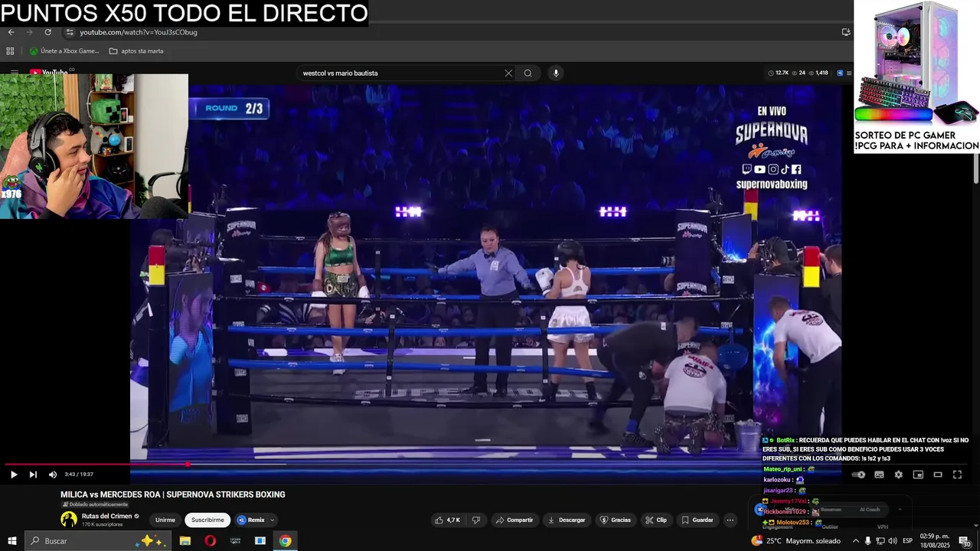Click the karlozoku chat username
The height and width of the screenshot is (551, 980).
778,480
